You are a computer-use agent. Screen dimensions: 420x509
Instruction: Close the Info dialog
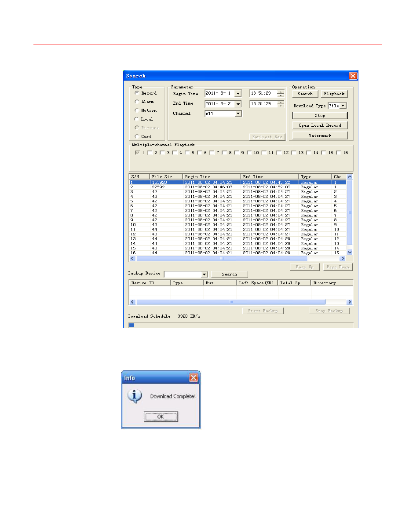[194, 377]
